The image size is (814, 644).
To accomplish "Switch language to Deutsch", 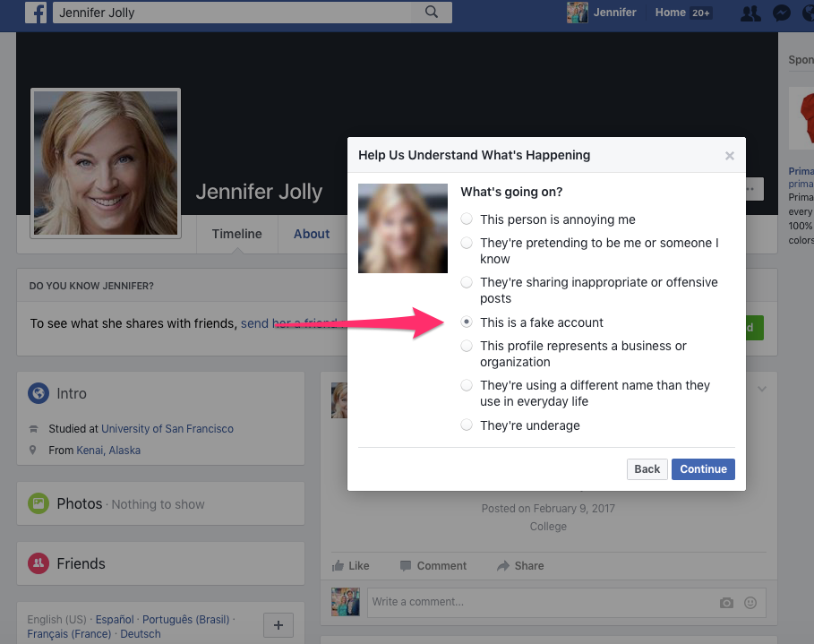I will pos(141,634).
